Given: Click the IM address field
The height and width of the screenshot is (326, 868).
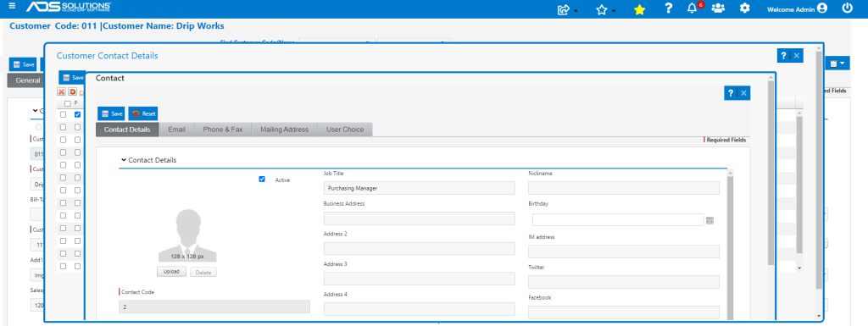Looking at the screenshot, I should click(624, 252).
